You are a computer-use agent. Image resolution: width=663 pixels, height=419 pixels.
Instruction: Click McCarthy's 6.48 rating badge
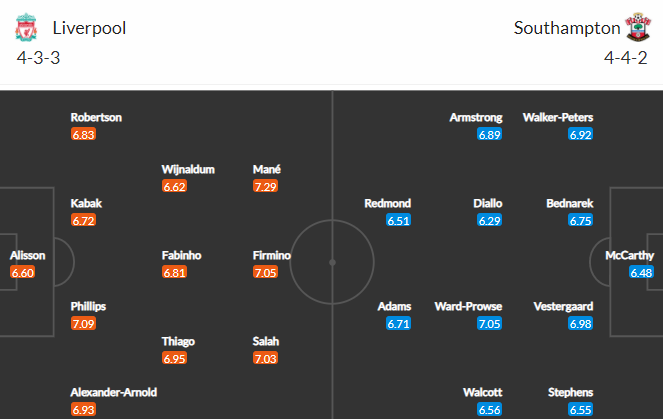(641, 272)
